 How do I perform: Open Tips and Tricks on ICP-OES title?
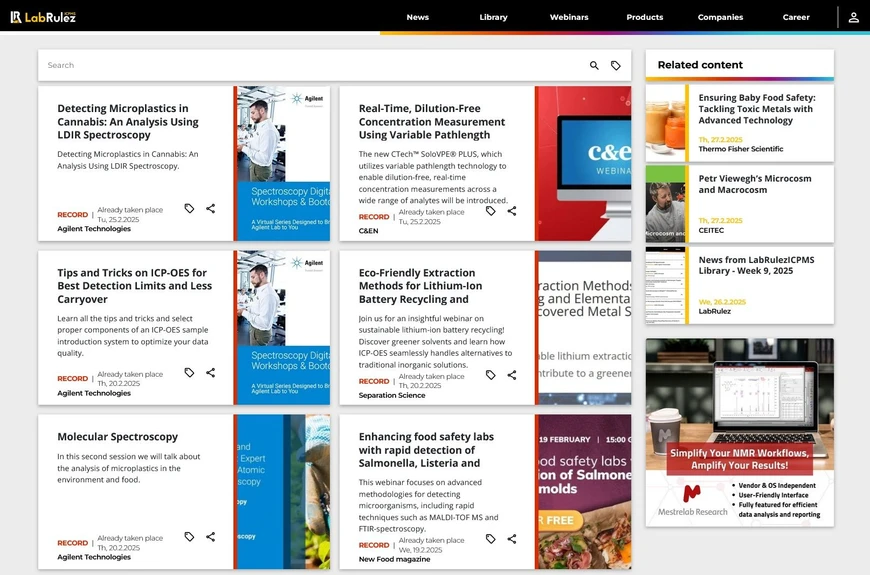[x=134, y=286]
